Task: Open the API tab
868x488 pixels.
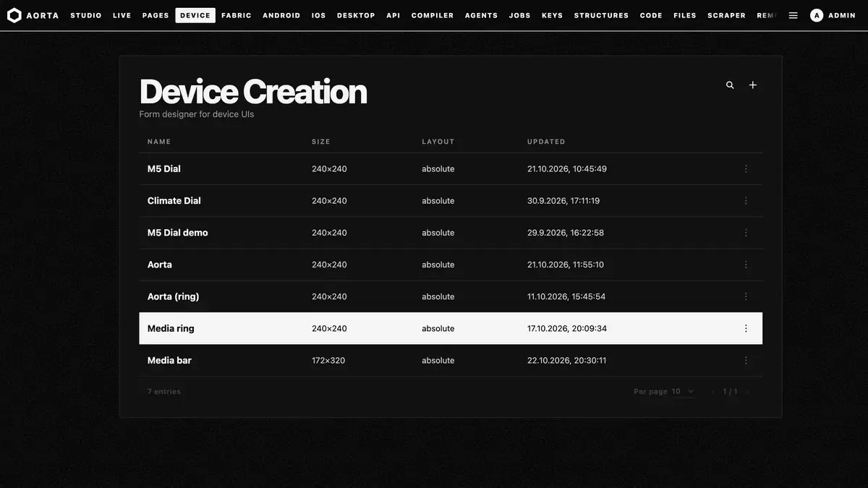Action: (393, 15)
